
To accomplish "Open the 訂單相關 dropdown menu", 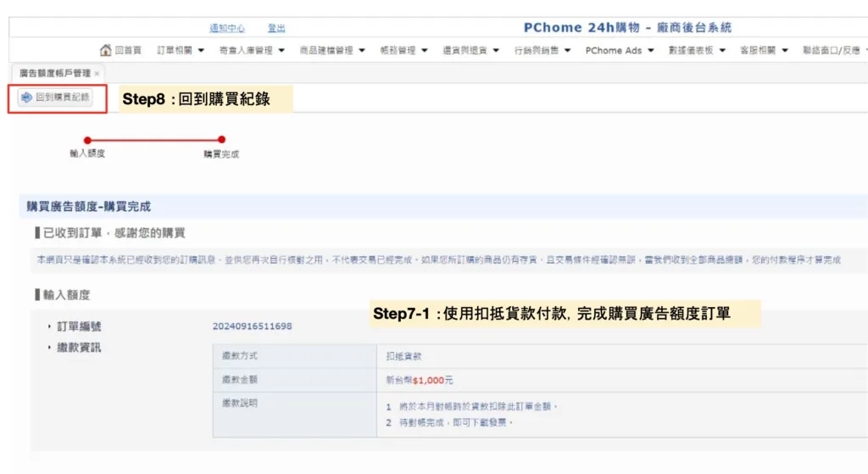I will pyautogui.click(x=181, y=50).
